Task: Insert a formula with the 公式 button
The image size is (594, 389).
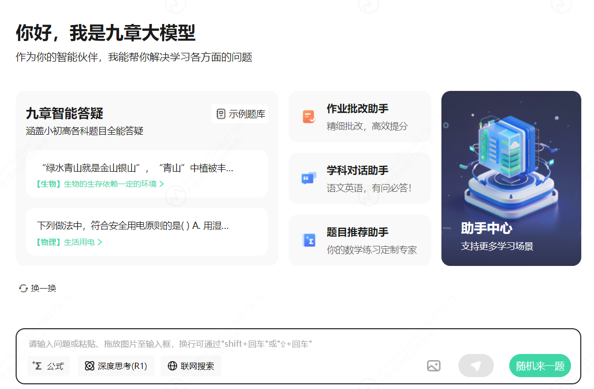Action: click(48, 366)
